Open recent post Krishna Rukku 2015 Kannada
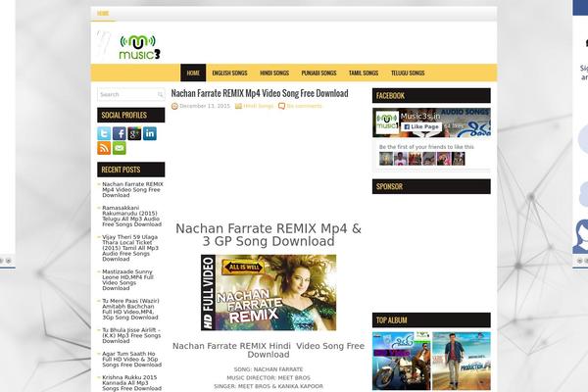Viewport: 588px width, 392px height. point(131,383)
